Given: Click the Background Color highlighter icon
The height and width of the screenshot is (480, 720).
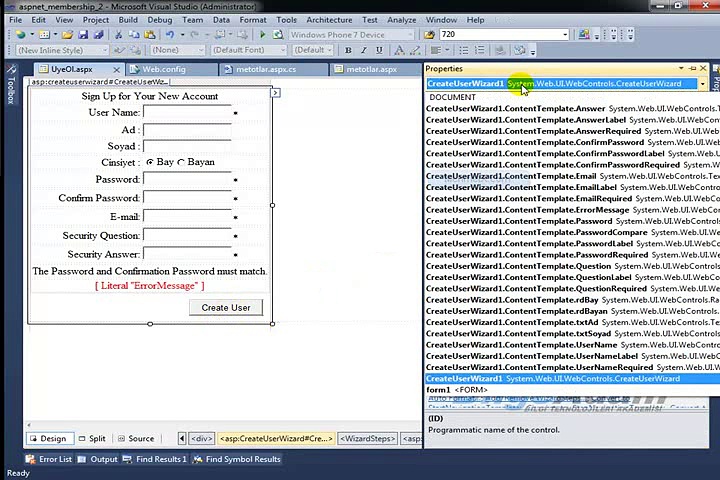Looking at the screenshot, I should (415, 50).
